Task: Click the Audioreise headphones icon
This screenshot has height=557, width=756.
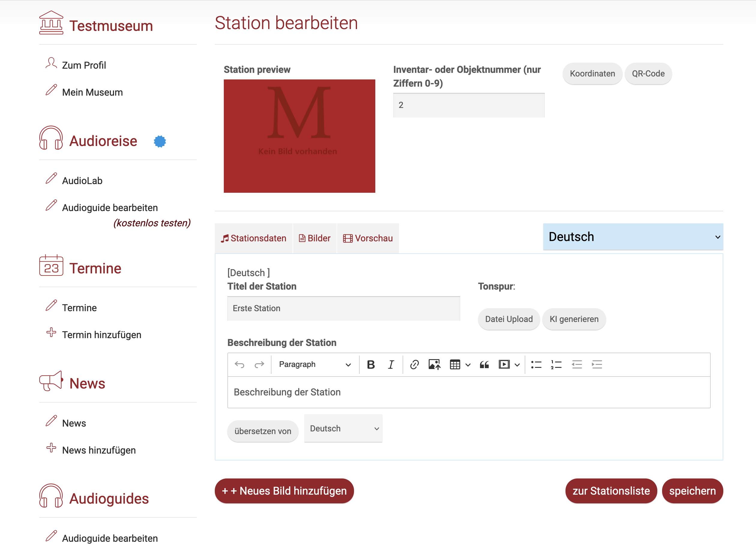Action: point(51,138)
